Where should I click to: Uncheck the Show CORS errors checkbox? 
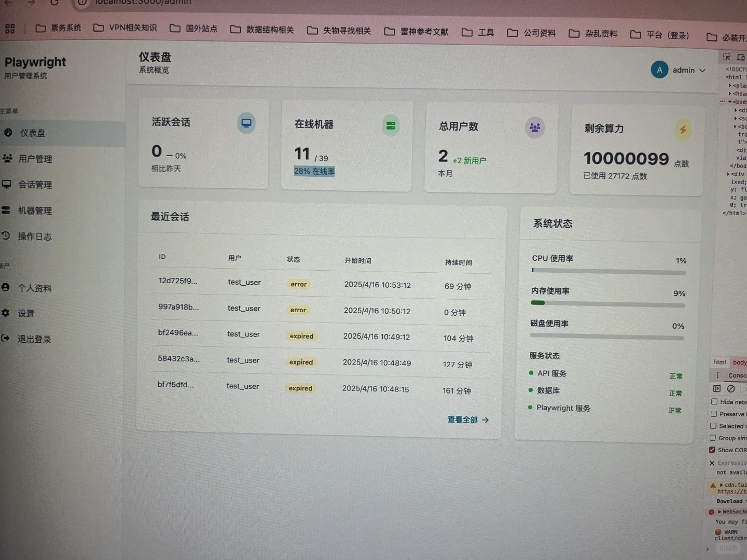pos(713,450)
